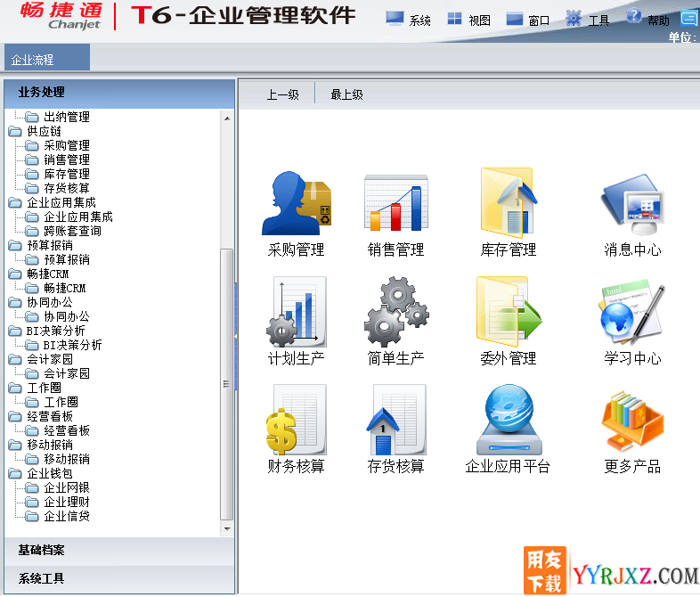Select 存货核算 in the tree
Image resolution: width=700 pixels, height=597 pixels.
tap(67, 188)
